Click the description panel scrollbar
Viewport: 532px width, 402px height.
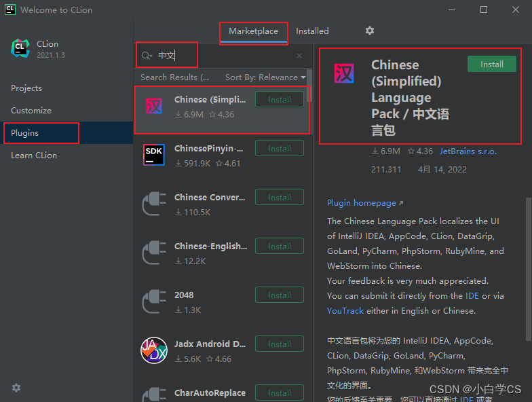[528, 269]
